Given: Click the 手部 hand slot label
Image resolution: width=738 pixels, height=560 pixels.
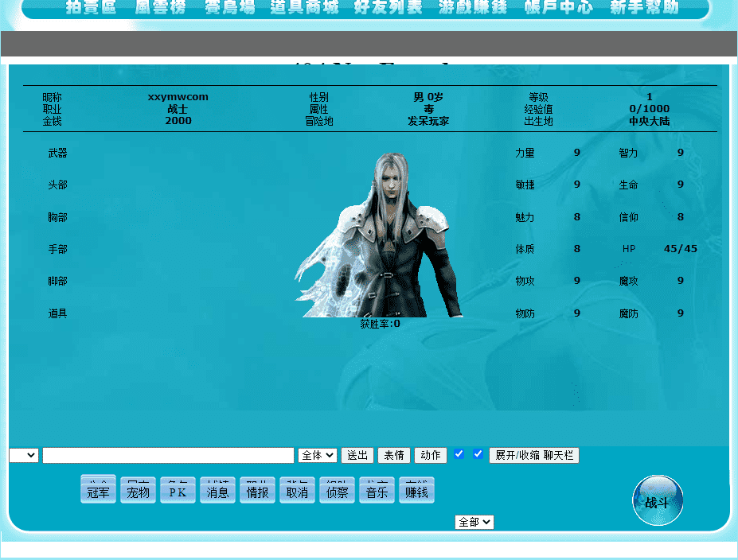Looking at the screenshot, I should (57, 249).
